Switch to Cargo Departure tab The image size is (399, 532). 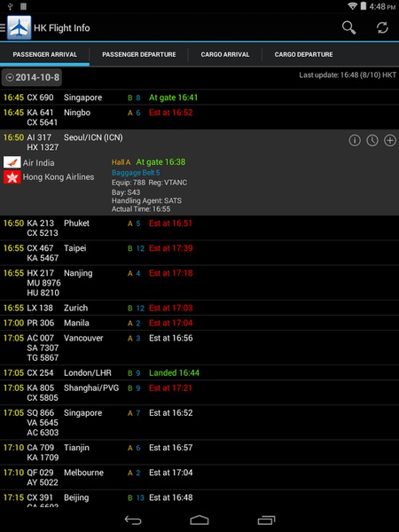click(303, 54)
